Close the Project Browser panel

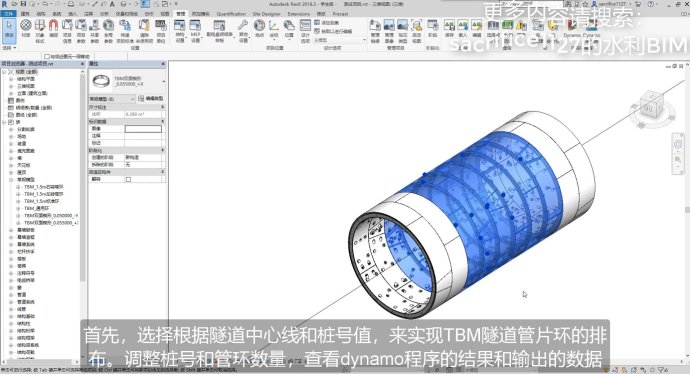tap(82, 64)
